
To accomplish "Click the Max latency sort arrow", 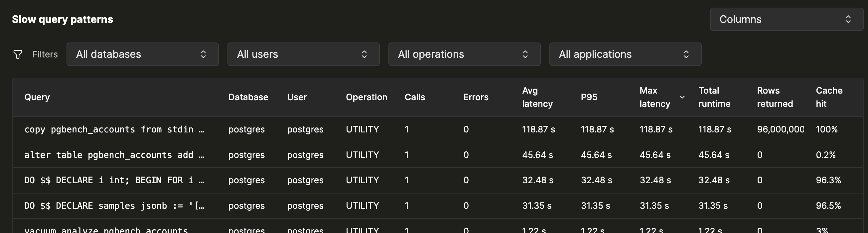I will 682,97.
